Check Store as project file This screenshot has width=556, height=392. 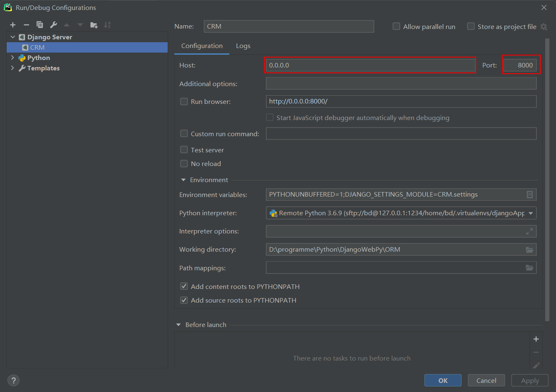(471, 26)
